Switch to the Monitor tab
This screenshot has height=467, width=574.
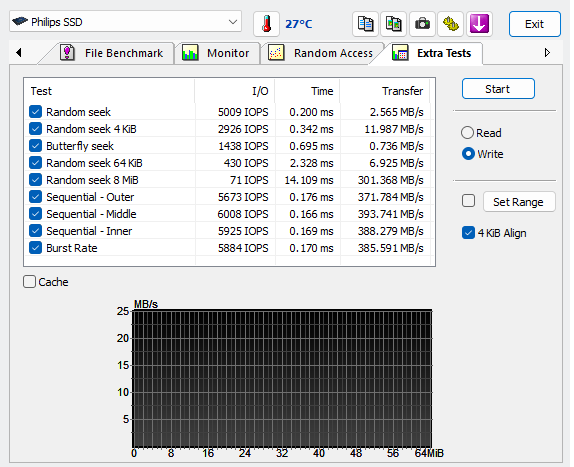coord(217,53)
